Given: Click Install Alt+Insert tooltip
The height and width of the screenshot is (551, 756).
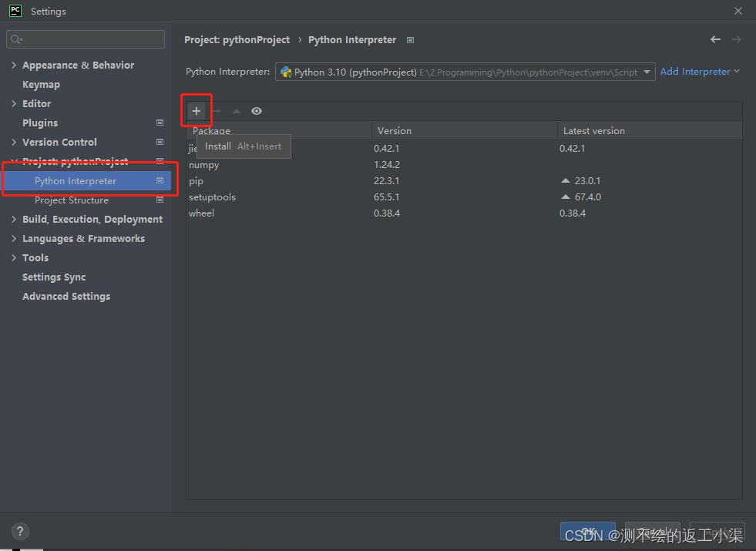Looking at the screenshot, I should (244, 146).
